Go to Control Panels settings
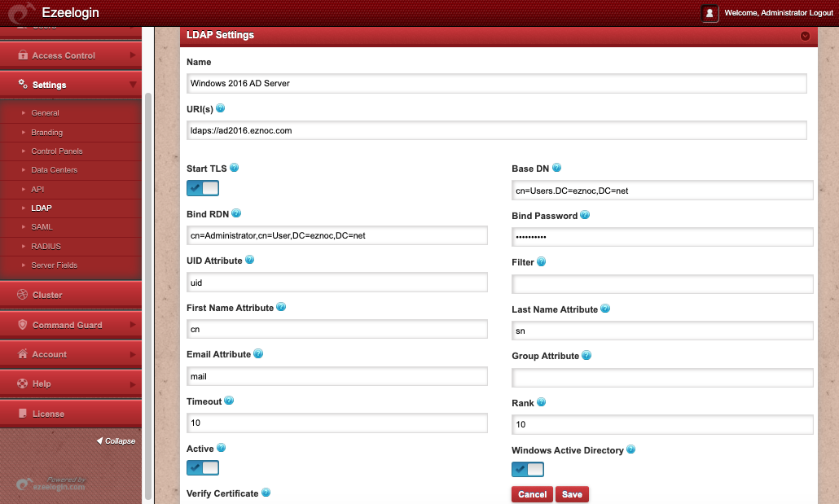The width and height of the screenshot is (839, 504). click(x=57, y=151)
